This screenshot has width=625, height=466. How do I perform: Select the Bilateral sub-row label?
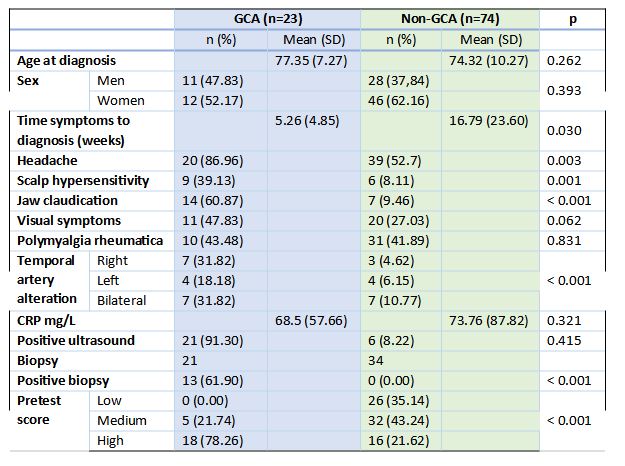[x=122, y=300]
